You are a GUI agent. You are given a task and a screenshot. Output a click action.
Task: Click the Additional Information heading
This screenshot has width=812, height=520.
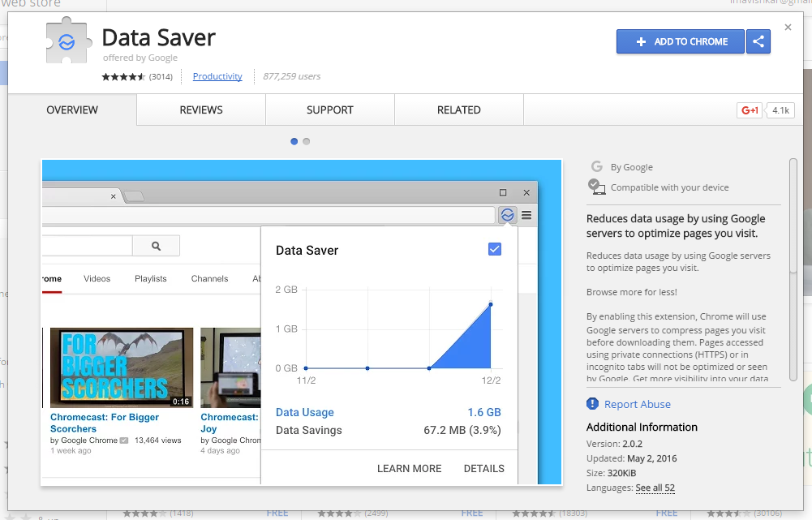[x=642, y=428]
